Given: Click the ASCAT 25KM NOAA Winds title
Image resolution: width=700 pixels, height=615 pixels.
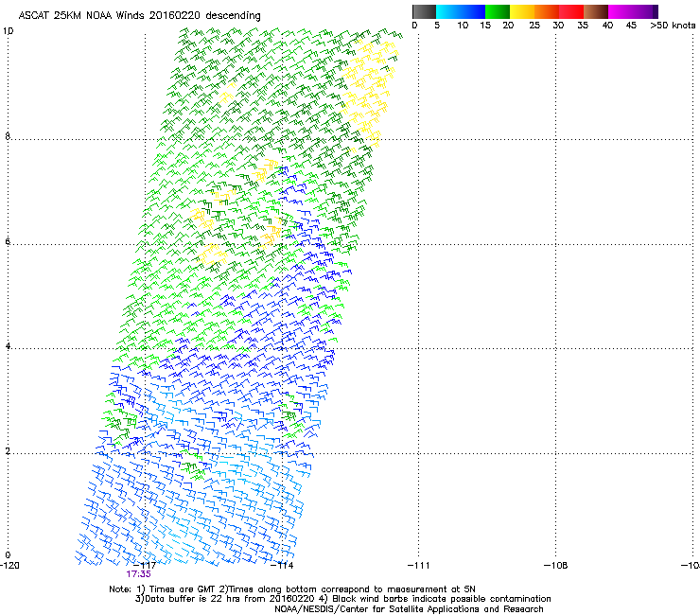Looking at the screenshot, I should point(139,15).
